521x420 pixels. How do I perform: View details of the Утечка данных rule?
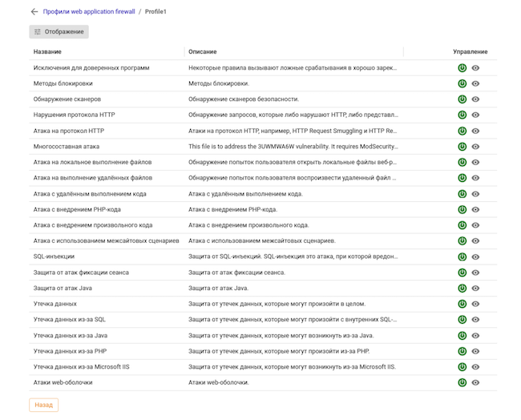pos(475,304)
